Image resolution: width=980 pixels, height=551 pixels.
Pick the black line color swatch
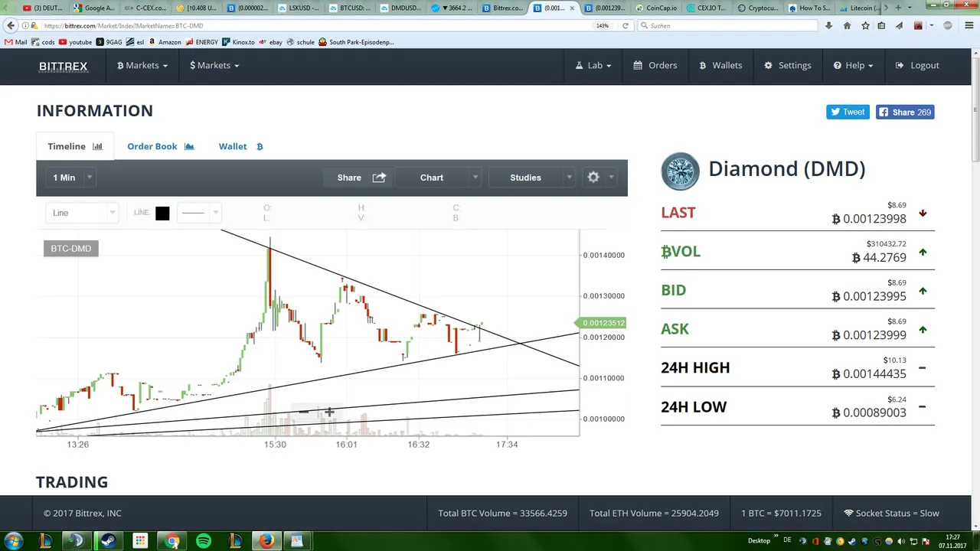pos(162,214)
